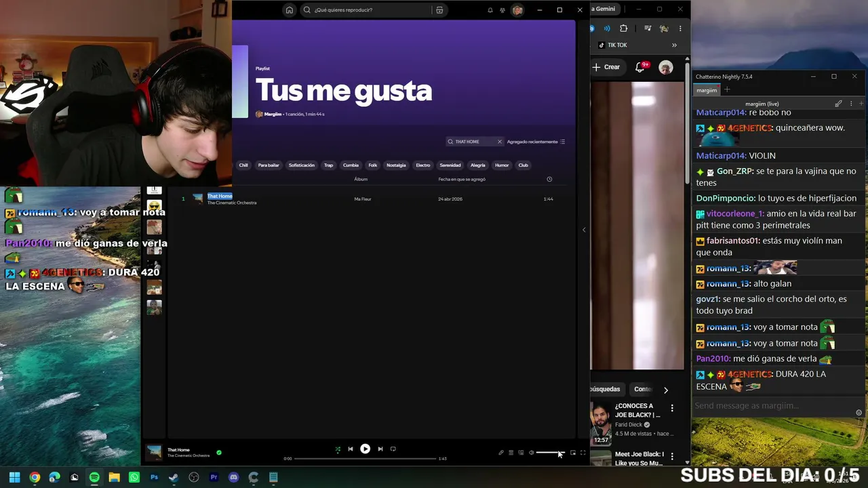Select the Trap filter chip
The width and height of the screenshot is (868, 488).
click(x=328, y=165)
